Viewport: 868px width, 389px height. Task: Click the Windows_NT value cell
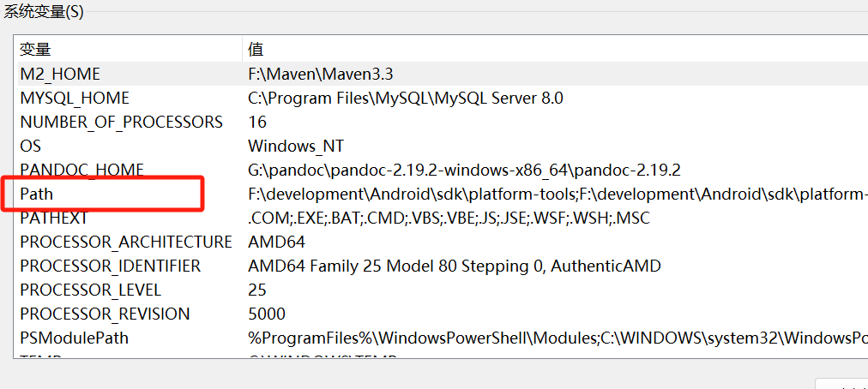click(296, 147)
